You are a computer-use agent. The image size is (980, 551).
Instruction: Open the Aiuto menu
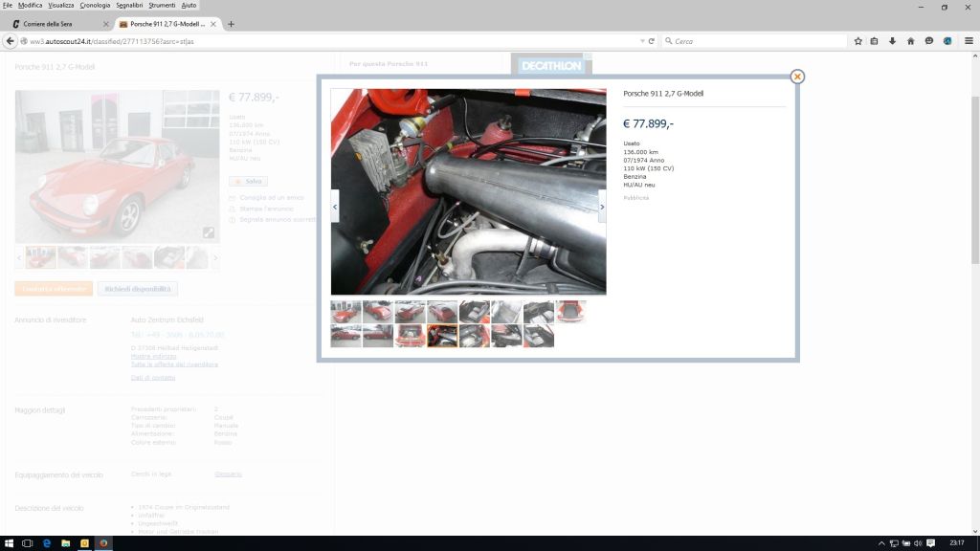point(189,5)
